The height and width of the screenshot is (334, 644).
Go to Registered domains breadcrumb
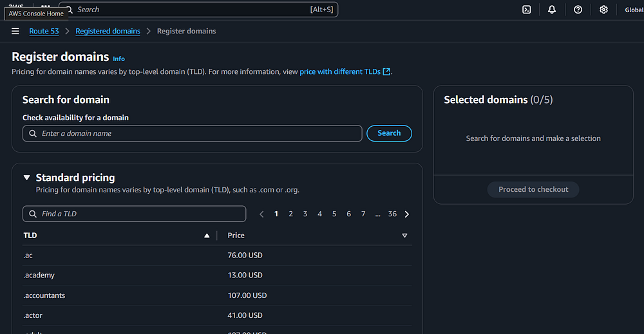point(108,31)
